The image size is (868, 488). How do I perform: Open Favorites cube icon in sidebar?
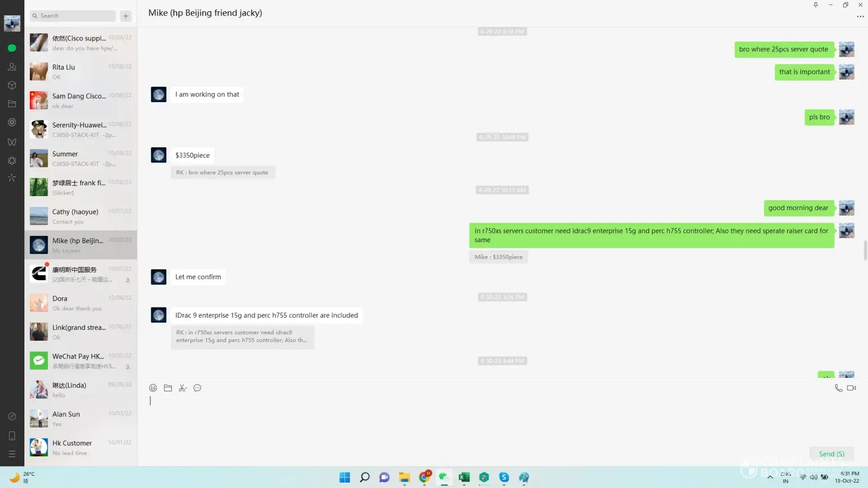click(x=12, y=85)
